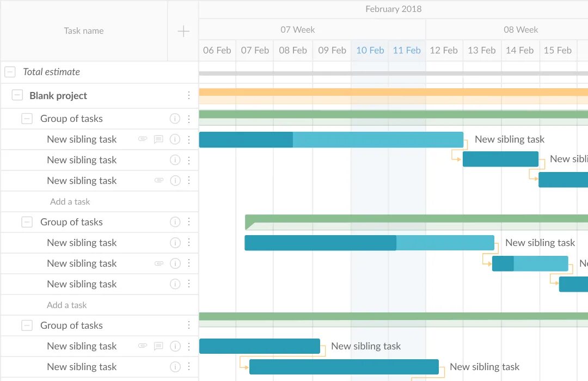Click the plus icon beside Task name
588x381 pixels.
tap(183, 31)
